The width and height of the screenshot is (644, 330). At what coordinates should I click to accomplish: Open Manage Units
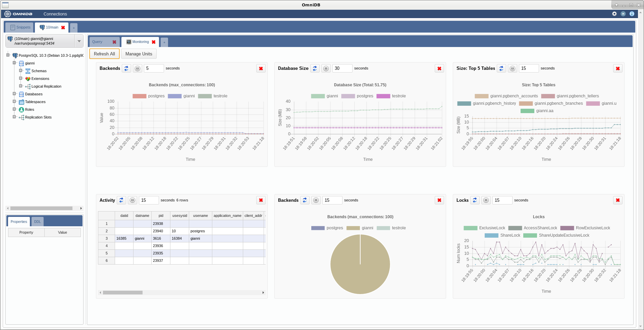tap(139, 54)
